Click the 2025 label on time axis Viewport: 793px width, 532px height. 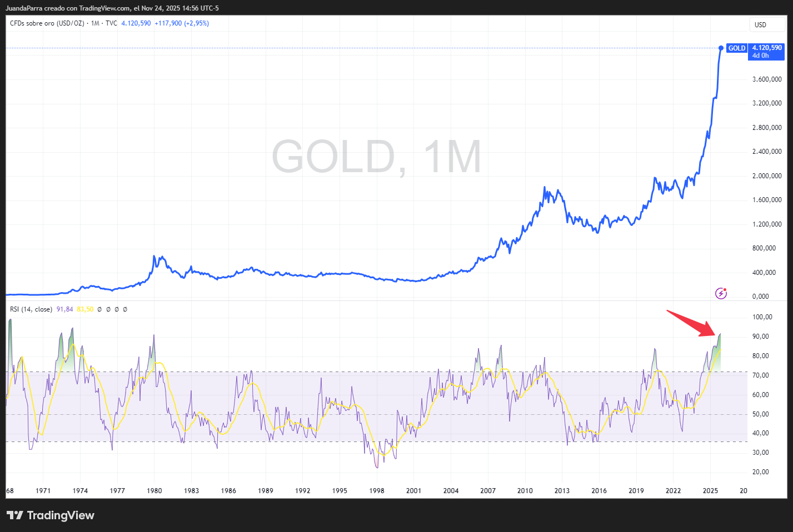pos(710,490)
